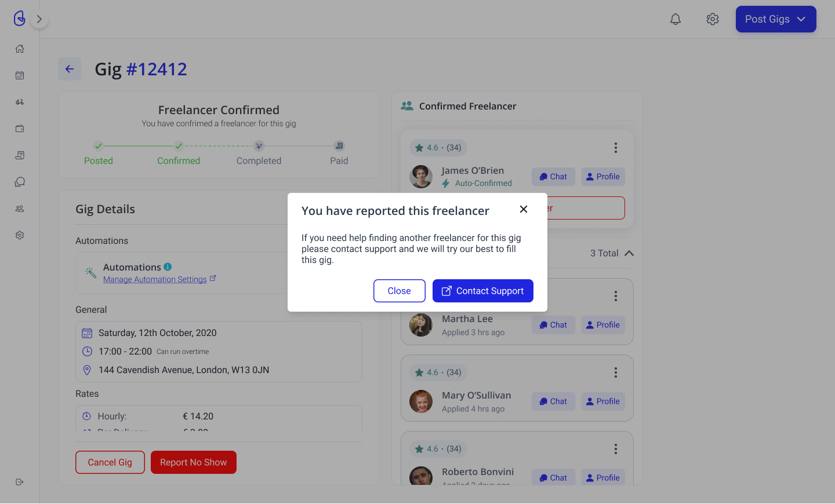Click James O'Brien's 4.6 rating badge
Viewport: 835px width, 504px height.
438,148
